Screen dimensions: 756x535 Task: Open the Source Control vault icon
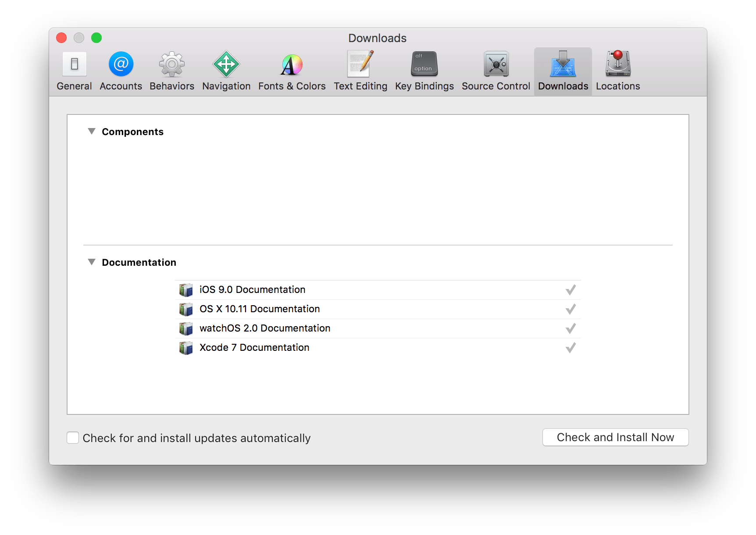pos(496,64)
